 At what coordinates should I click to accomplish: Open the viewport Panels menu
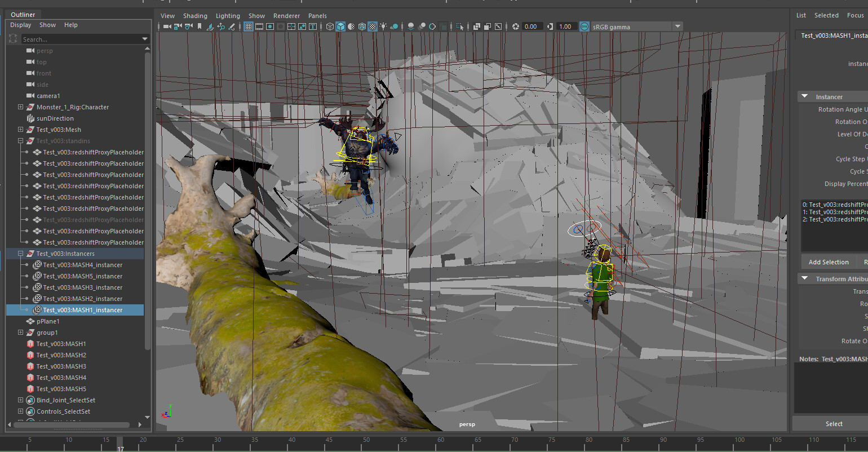(317, 16)
